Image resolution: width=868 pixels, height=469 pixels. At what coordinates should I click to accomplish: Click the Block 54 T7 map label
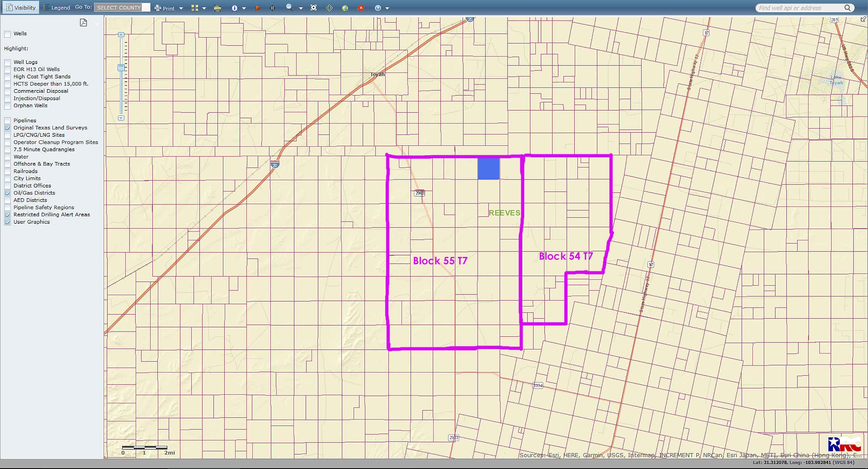[566, 256]
